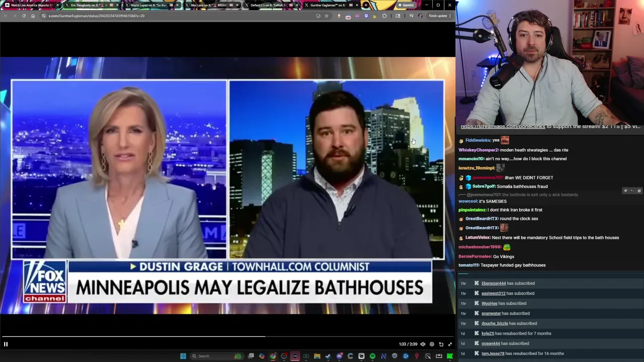Screen dimensions: 644x362
Task: Click username wowcool in chat
Action: [x=467, y=202]
